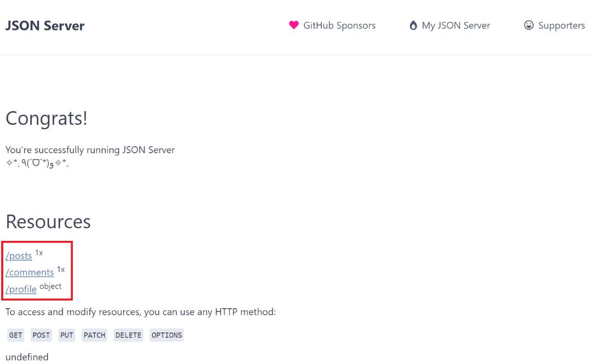Click the Resources heading
The image size is (591, 364).
[48, 222]
